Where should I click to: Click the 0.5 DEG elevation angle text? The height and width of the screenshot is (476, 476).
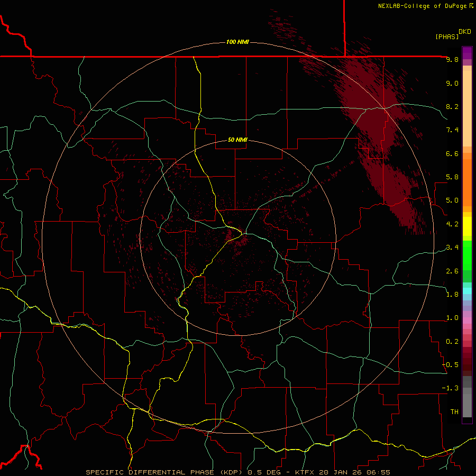[x=266, y=472]
